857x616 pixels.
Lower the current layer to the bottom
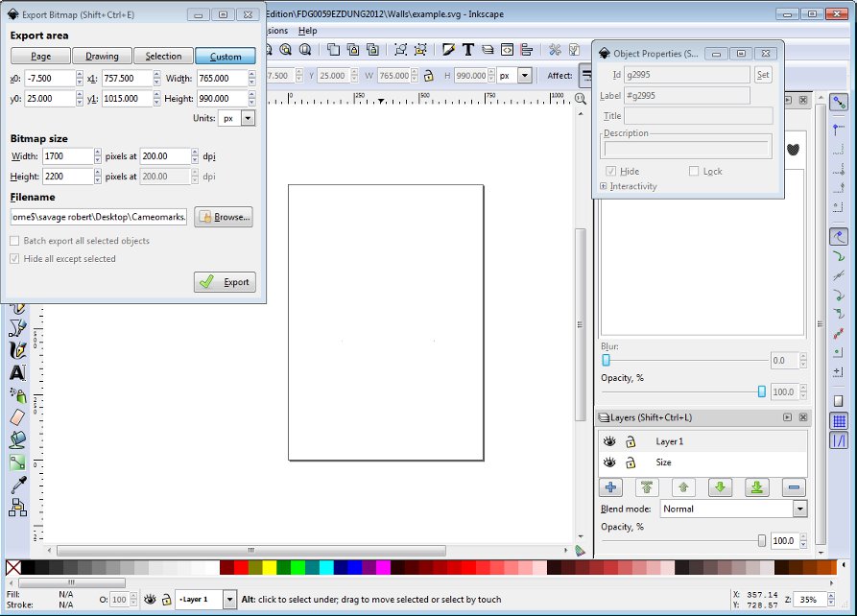click(x=757, y=487)
